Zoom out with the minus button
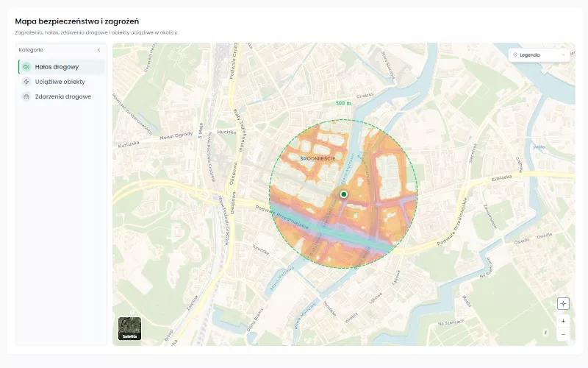 click(x=563, y=334)
